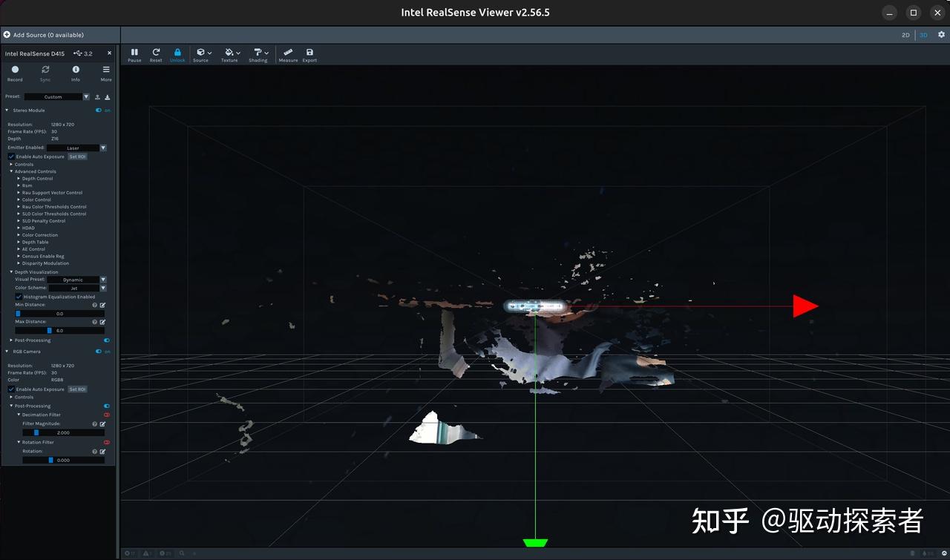Click the download preset icon
The image size is (950, 560).
(108, 96)
